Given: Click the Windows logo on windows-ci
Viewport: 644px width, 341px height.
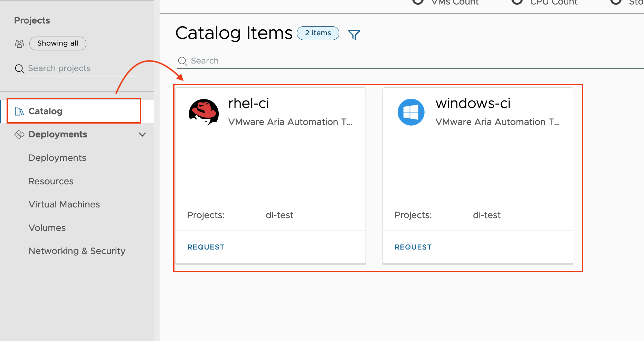Looking at the screenshot, I should [x=411, y=112].
